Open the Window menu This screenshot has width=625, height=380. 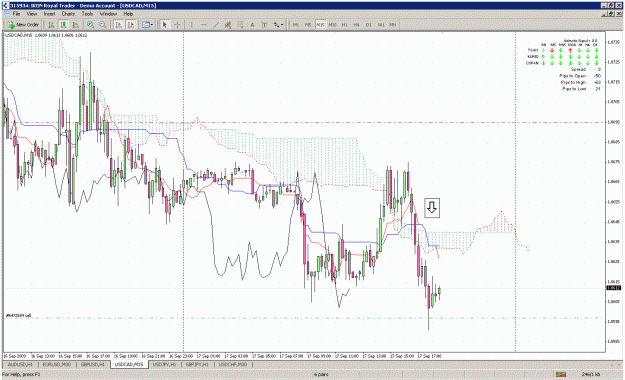[108, 14]
